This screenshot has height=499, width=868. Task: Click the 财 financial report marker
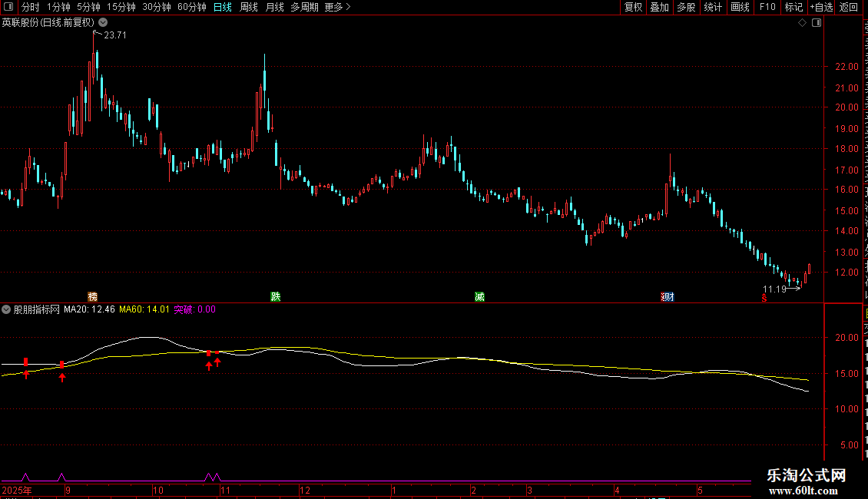click(x=668, y=297)
